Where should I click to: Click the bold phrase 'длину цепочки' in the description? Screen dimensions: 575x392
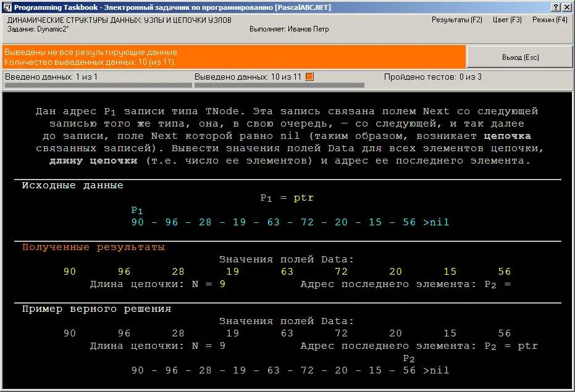93,161
